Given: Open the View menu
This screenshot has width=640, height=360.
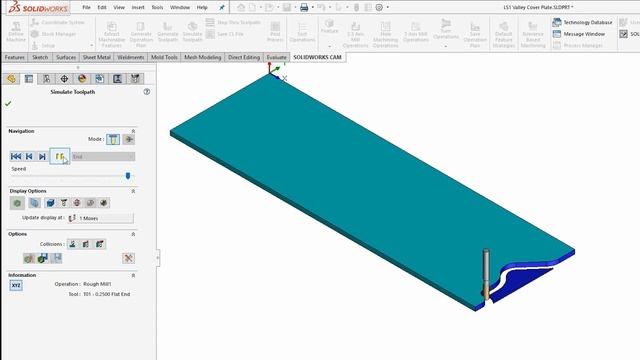Looking at the screenshot, I should pyautogui.click(x=119, y=7).
